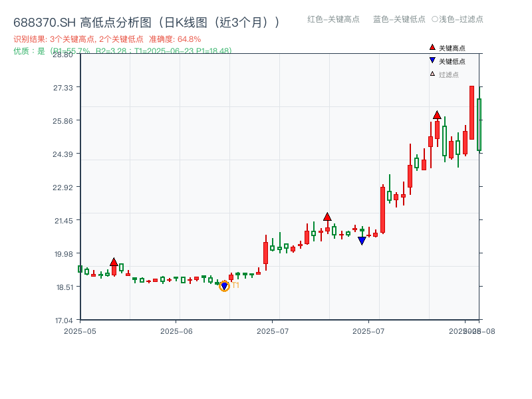Select the blue key-low triangle in late July
Viewport: 532px width, 399px height.
[x=361, y=241]
